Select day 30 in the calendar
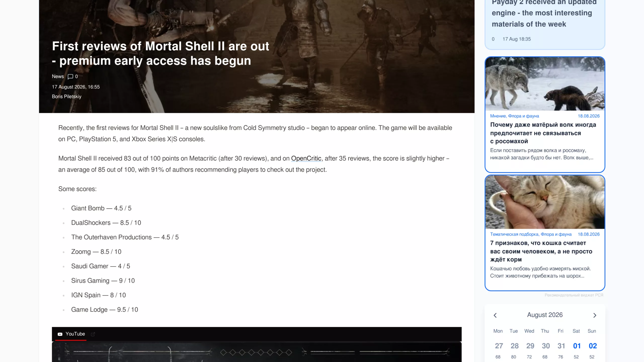The height and width of the screenshot is (362, 644). pyautogui.click(x=546, y=346)
